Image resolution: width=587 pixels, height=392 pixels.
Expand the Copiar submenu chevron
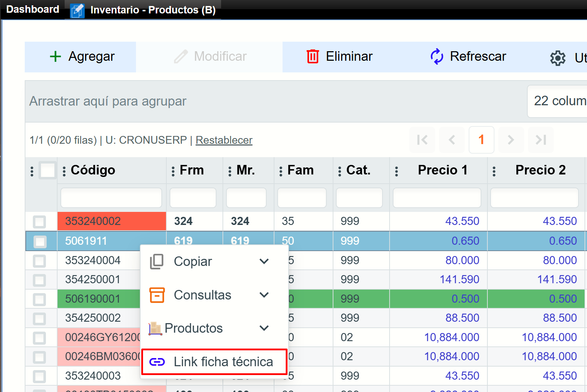(x=264, y=261)
